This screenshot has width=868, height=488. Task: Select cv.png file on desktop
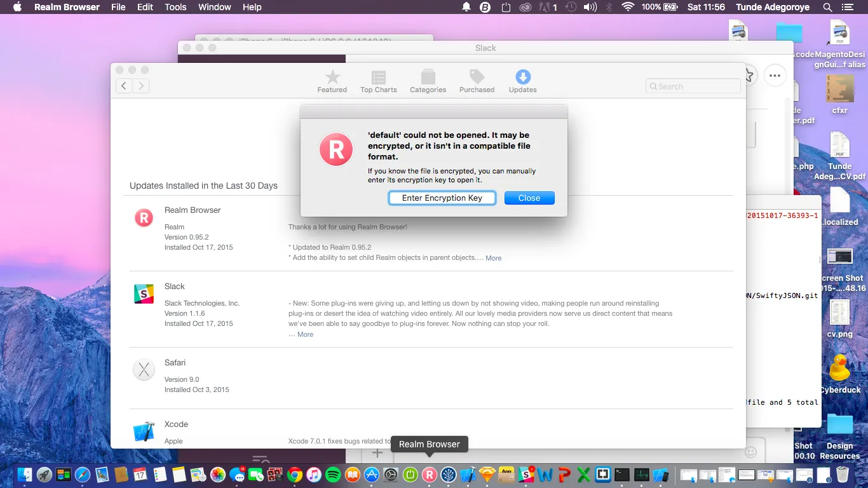coord(840,318)
